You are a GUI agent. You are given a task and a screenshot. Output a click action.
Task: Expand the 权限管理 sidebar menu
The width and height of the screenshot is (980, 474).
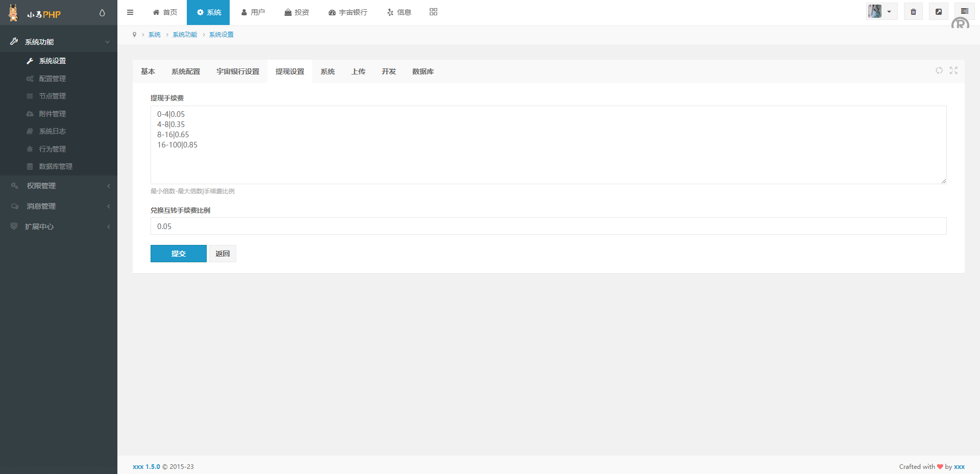pyautogui.click(x=59, y=186)
